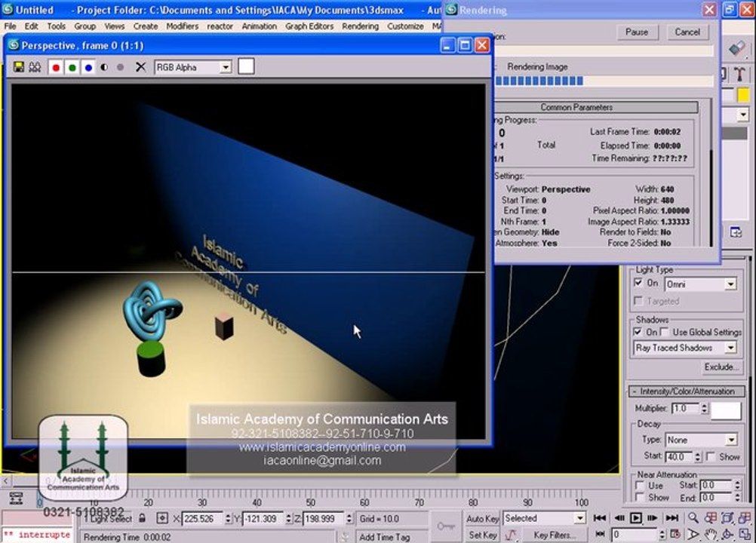This screenshot has width=756, height=543.
Task: Click the Z coordinate spinner
Action: [x=349, y=519]
